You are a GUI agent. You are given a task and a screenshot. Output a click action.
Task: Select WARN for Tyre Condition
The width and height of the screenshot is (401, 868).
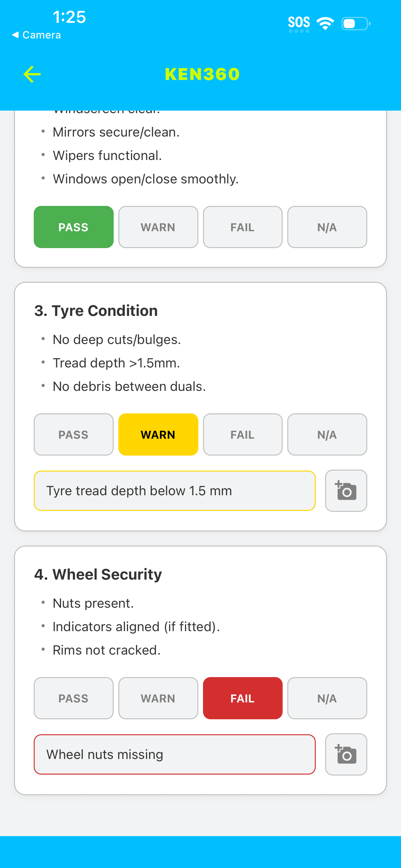pos(158,435)
